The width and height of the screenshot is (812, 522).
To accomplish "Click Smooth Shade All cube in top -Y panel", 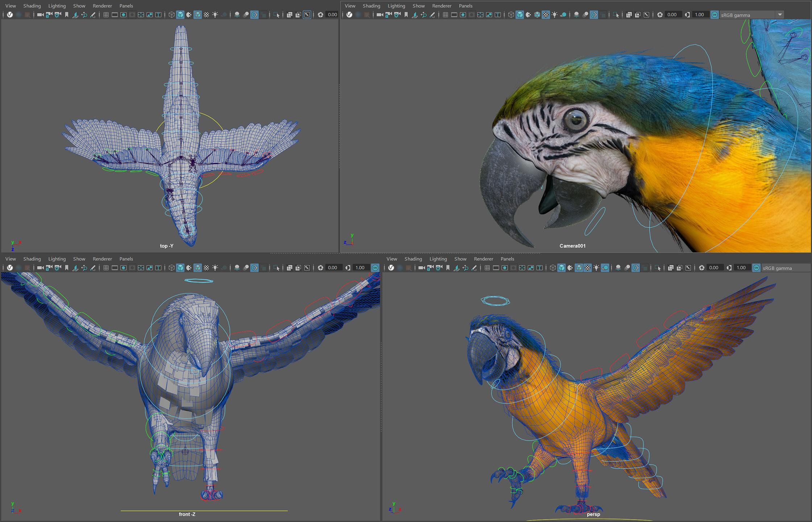I will 180,15.
